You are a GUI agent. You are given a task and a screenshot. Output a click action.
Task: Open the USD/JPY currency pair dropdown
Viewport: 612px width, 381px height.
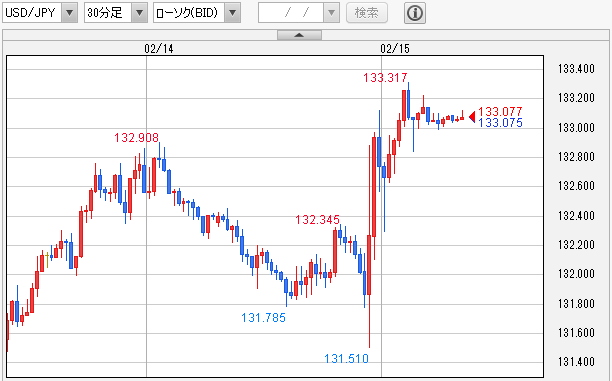point(40,13)
